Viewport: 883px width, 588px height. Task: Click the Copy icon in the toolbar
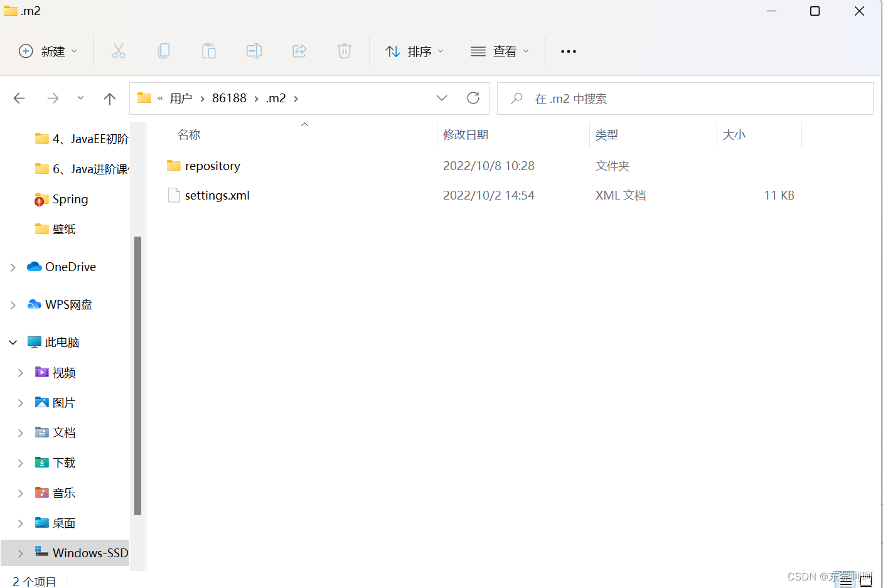(x=164, y=51)
